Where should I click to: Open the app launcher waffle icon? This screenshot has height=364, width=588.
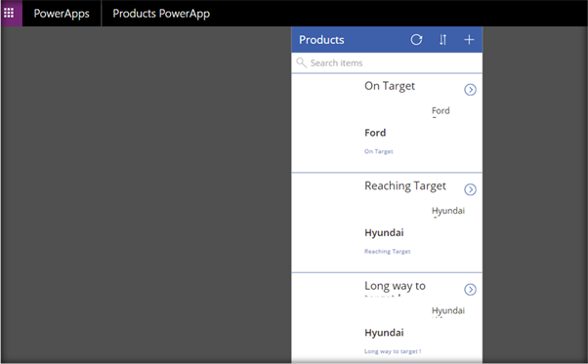tap(9, 13)
